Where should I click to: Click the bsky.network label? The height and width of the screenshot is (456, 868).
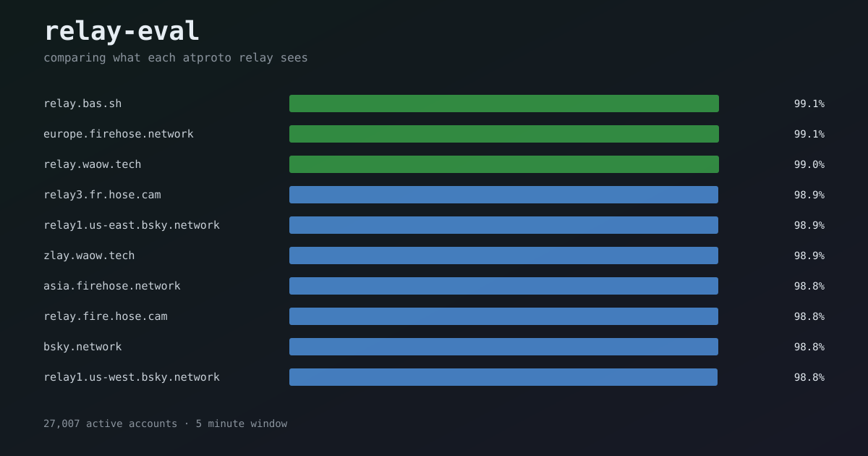[82, 347]
